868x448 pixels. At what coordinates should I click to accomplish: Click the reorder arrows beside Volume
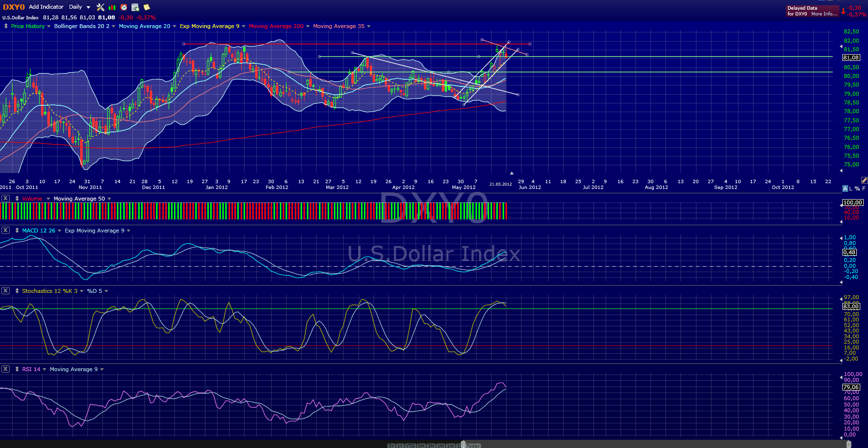pos(17,199)
